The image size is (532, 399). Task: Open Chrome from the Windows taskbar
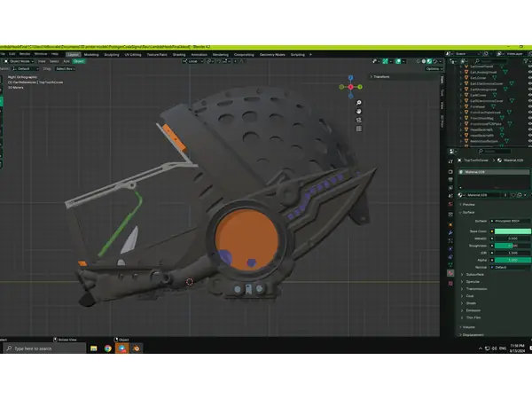point(108,348)
